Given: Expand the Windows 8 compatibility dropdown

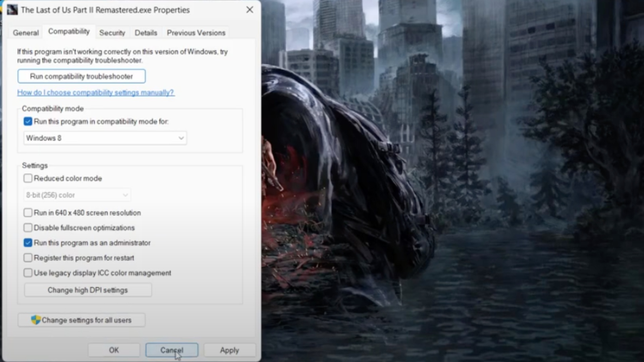Looking at the screenshot, I should 105,138.
